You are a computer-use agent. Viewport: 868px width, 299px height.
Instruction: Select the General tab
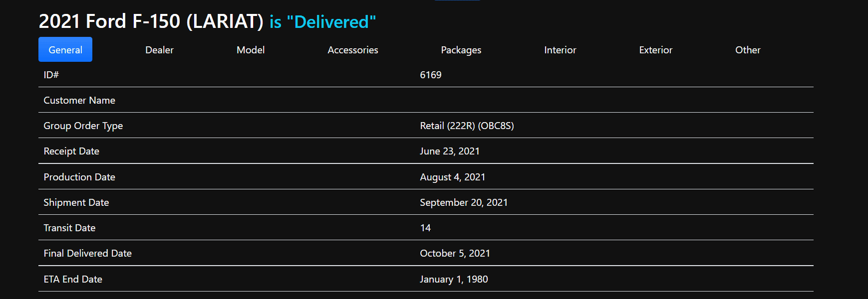[x=65, y=50]
